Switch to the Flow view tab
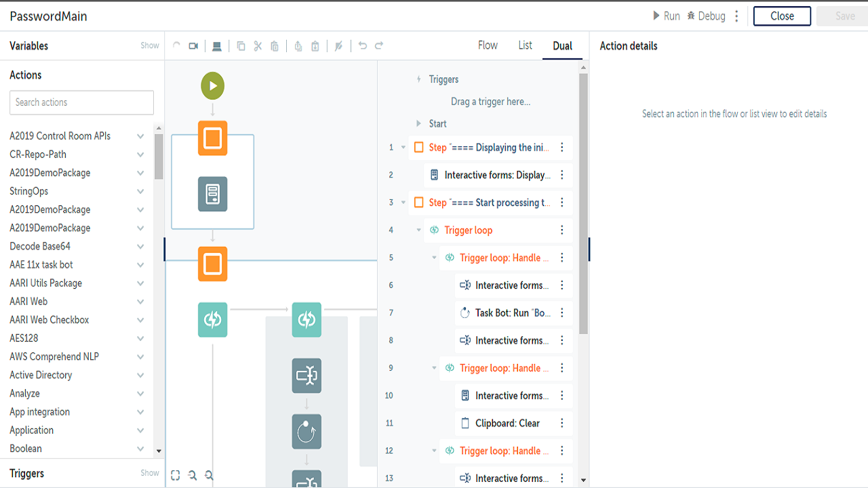This screenshot has height=488, width=868. [488, 45]
